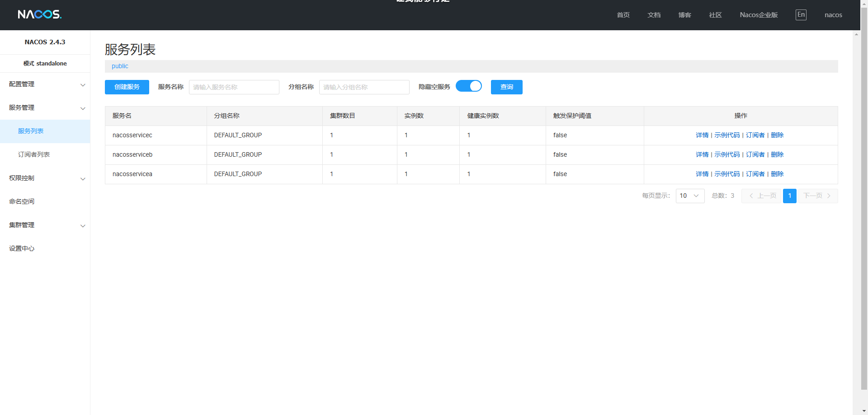This screenshot has width=868, height=415.
Task: Click the 分组名称 input field
Action: (x=364, y=87)
